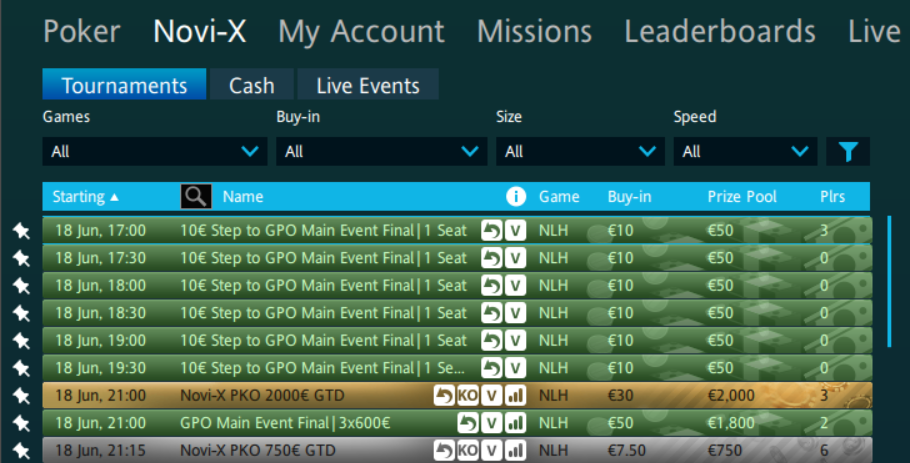
Task: Switch to the Cash tab
Action: (251, 85)
